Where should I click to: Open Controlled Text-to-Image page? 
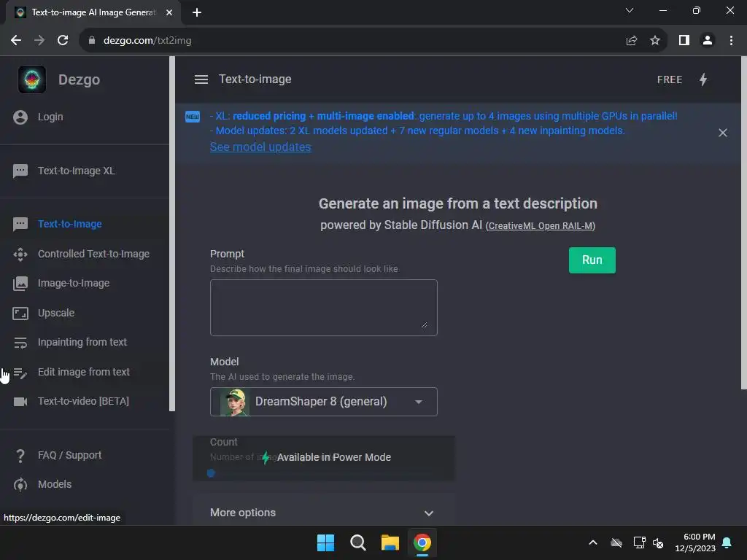click(x=93, y=254)
